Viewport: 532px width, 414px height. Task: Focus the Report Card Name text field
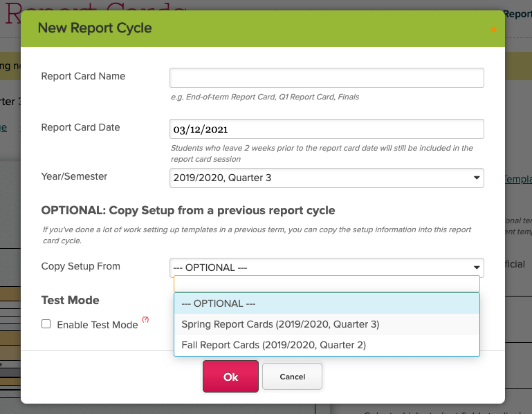(x=327, y=77)
